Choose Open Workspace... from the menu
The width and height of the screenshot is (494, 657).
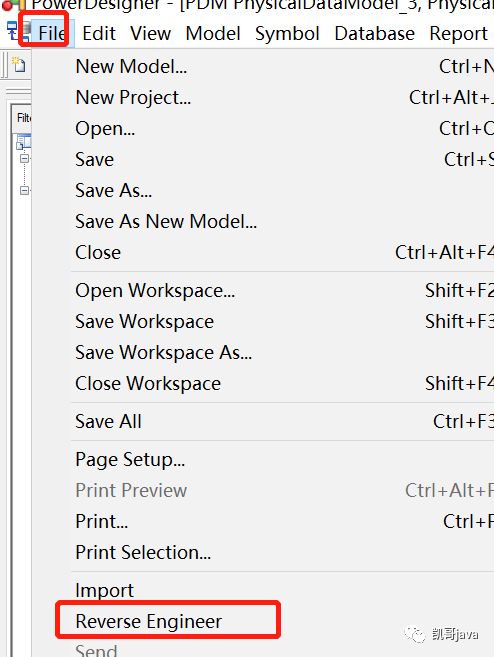click(155, 290)
